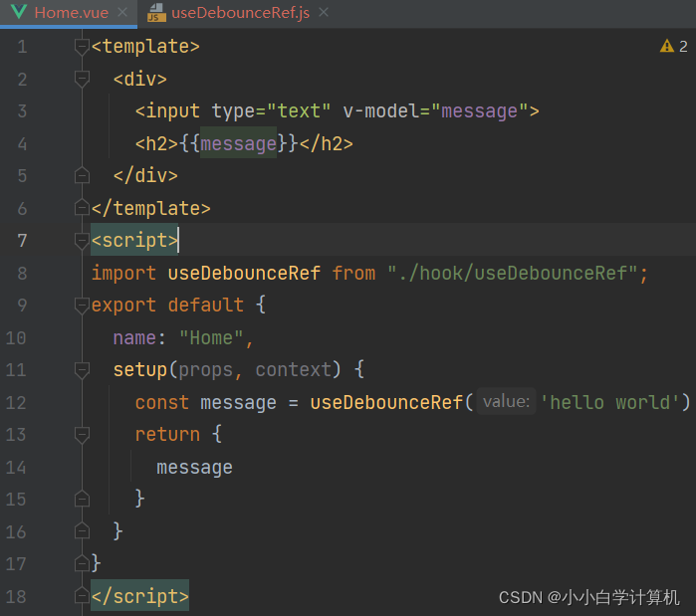Click the closing </script> tag
Screen dimensions: 696x616
coord(140,596)
